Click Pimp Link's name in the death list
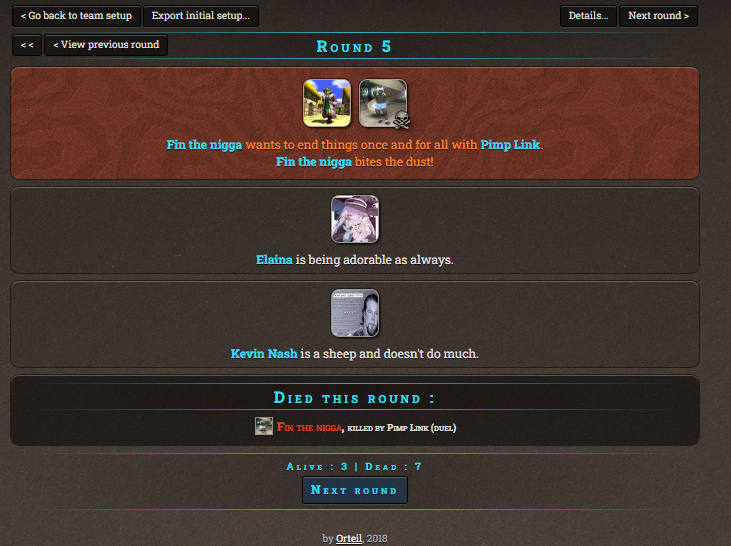Image resolution: width=731 pixels, height=546 pixels. pyautogui.click(x=407, y=428)
